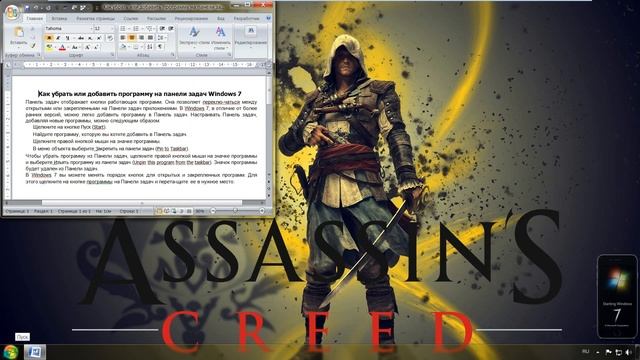Screen dimensions: 640x360
Task: Switch to Draft view in status bar
Action: pos(189,211)
